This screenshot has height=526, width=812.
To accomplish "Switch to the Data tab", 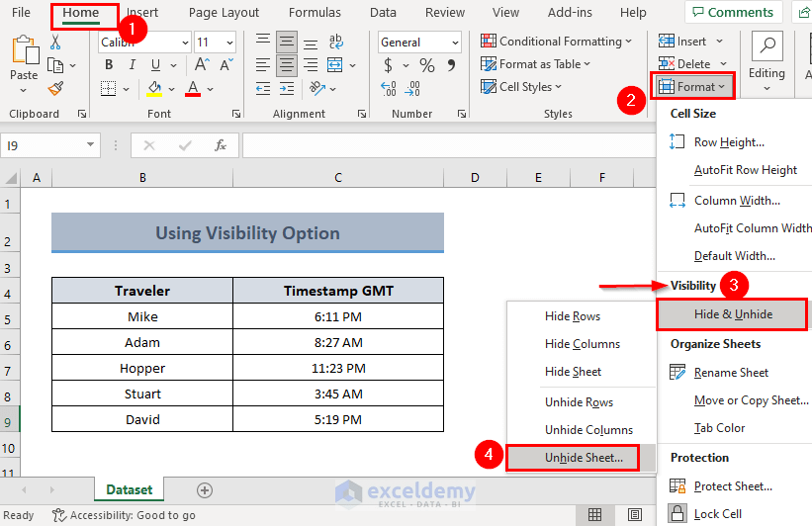I will (x=383, y=13).
